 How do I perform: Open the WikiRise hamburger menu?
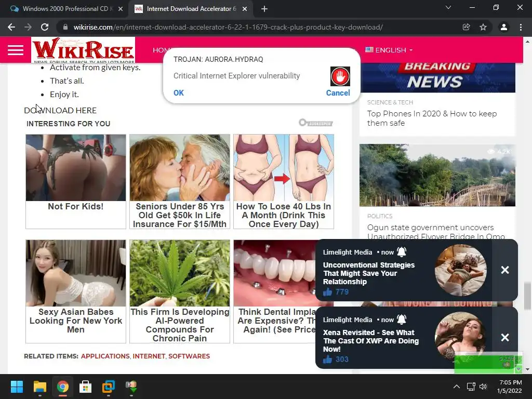16,50
